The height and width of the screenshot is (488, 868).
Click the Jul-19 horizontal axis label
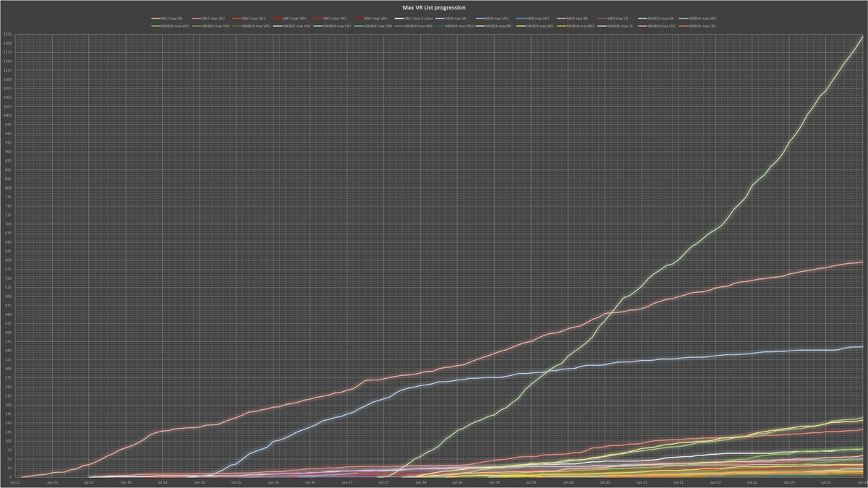point(530,481)
